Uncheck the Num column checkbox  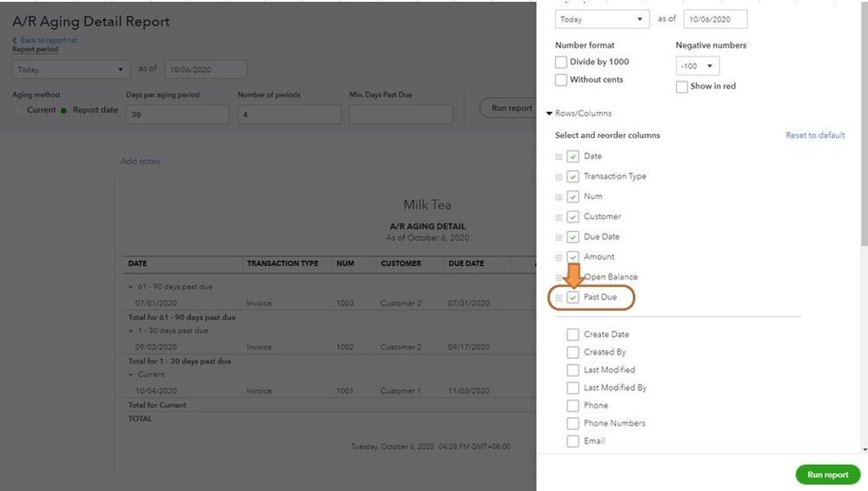click(x=573, y=196)
